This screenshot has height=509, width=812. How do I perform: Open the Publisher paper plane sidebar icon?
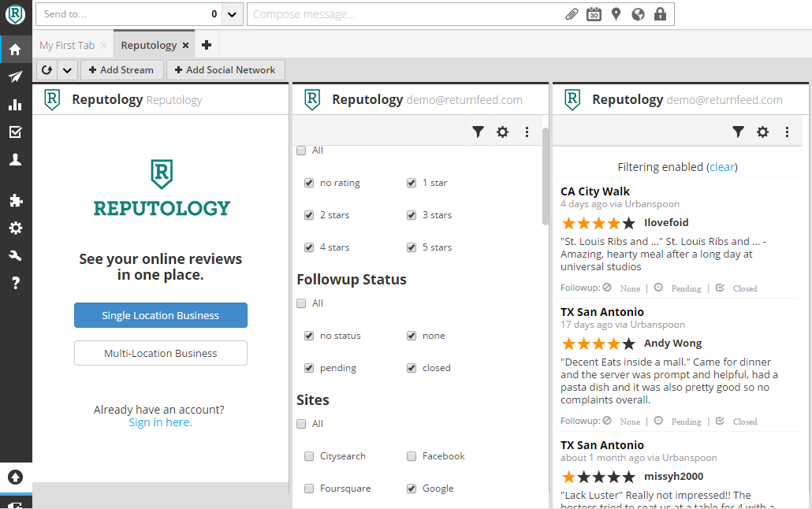tap(15, 76)
